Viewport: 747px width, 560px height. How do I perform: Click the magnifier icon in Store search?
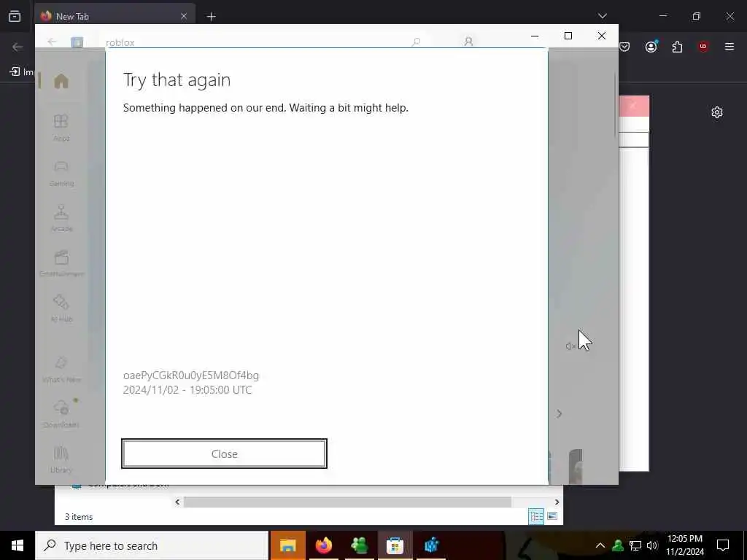click(x=416, y=42)
